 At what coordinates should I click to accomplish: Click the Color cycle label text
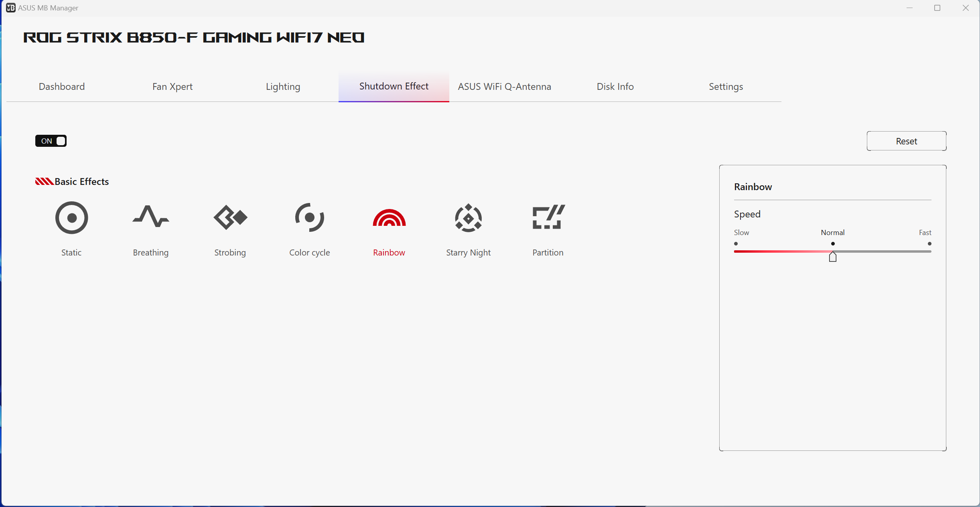coord(310,253)
